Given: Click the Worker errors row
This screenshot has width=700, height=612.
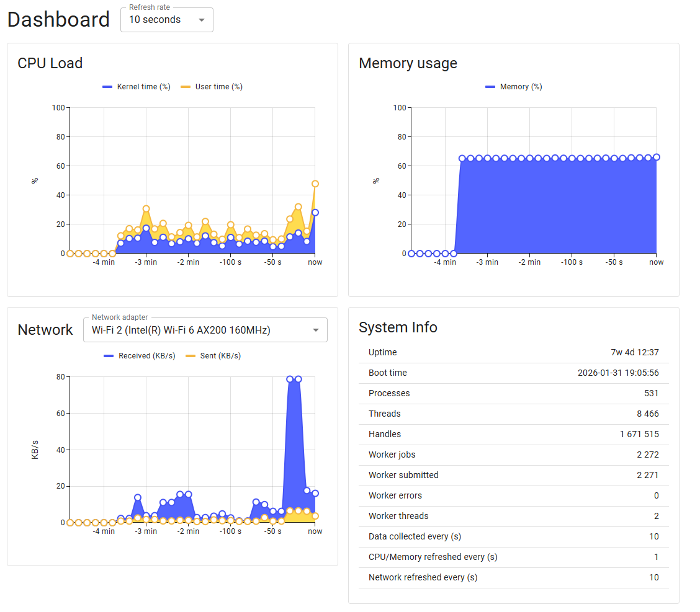Looking at the screenshot, I should point(513,495).
